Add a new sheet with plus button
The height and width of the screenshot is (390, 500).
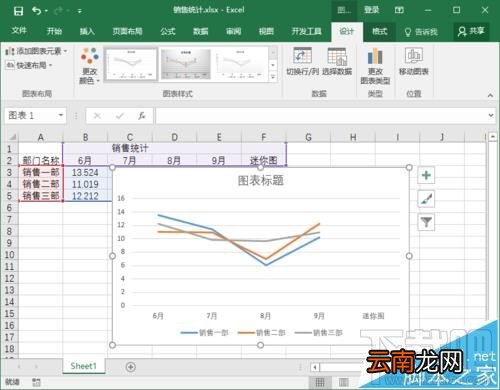(x=131, y=367)
